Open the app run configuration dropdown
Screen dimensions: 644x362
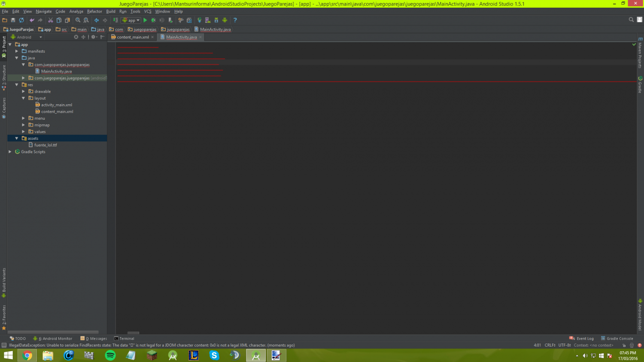[131, 20]
